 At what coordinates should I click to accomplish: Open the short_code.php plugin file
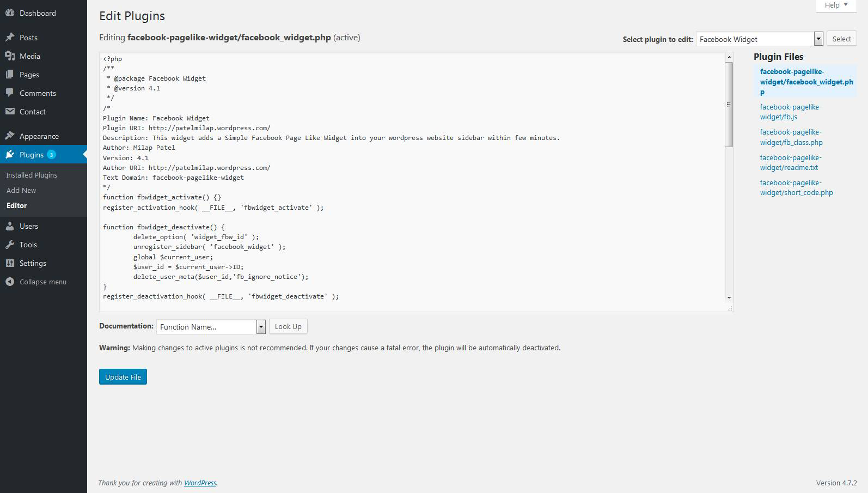click(x=797, y=187)
